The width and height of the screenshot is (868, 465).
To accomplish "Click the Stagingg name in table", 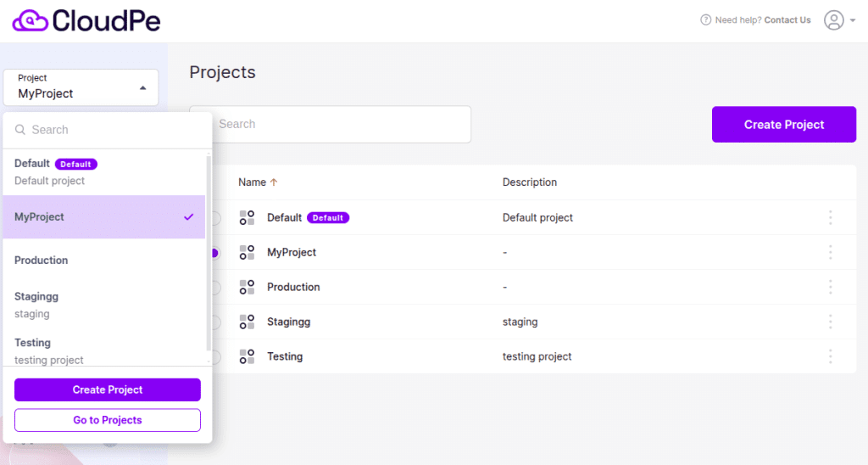I will (x=288, y=322).
